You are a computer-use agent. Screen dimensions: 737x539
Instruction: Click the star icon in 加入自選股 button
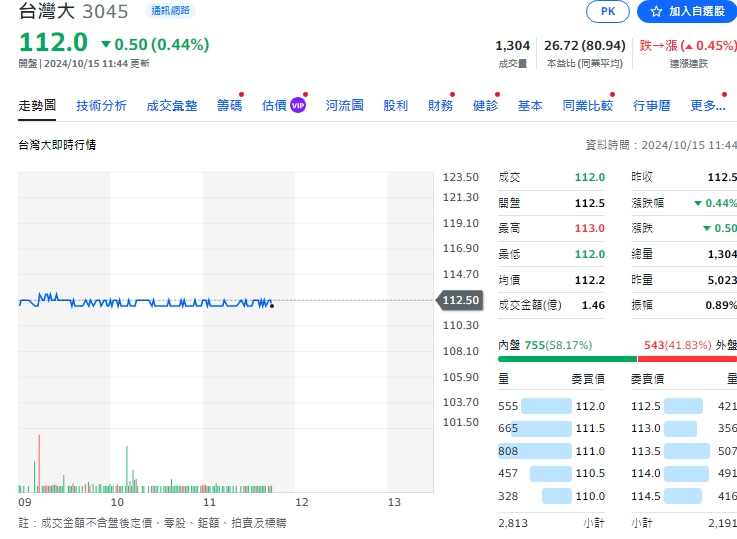point(656,11)
